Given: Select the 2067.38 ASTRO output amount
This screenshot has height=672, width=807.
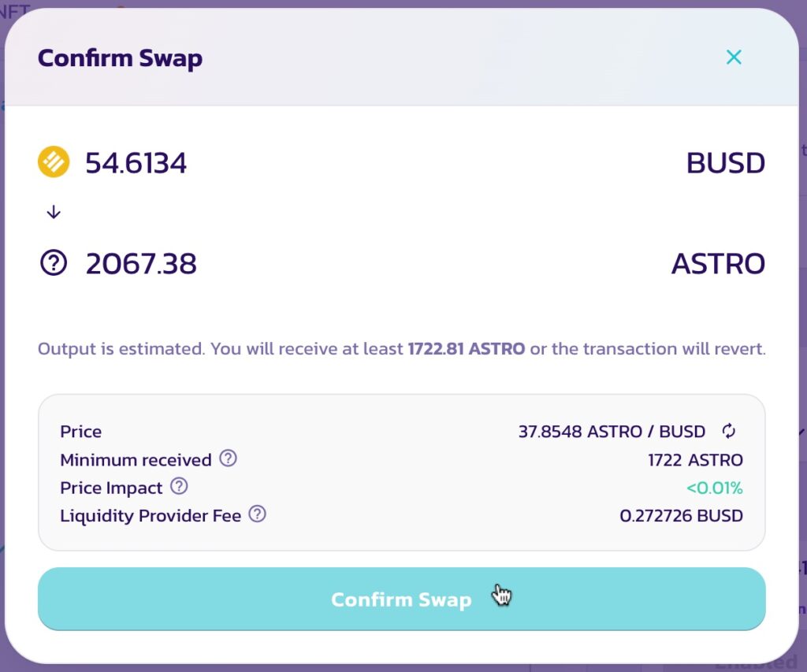Looking at the screenshot, I should click(141, 264).
